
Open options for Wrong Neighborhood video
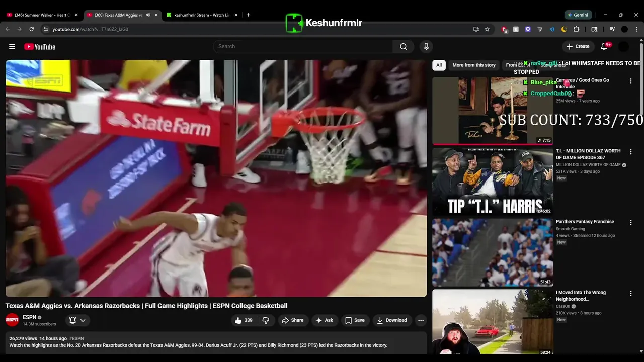631,293
